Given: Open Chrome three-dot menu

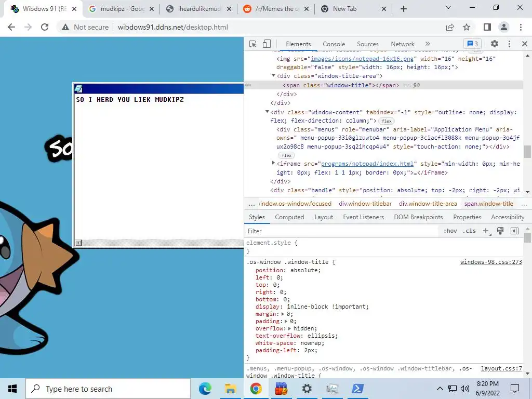Looking at the screenshot, I should click(x=521, y=27).
